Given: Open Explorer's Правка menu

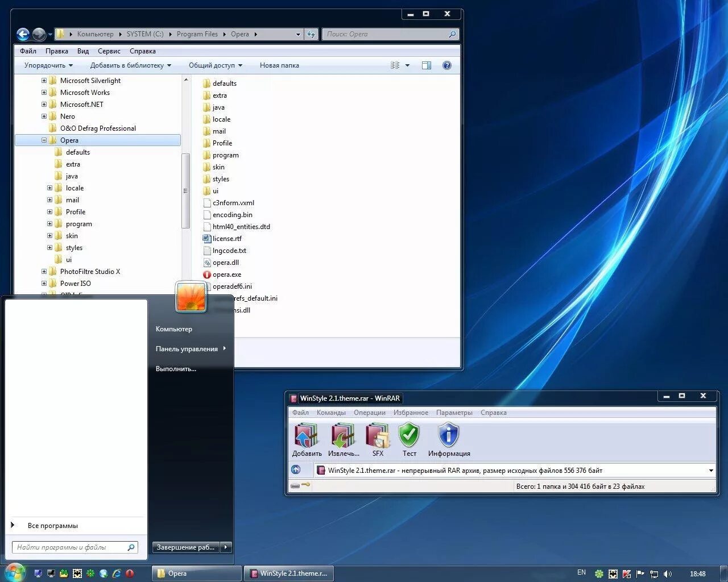Looking at the screenshot, I should (x=57, y=51).
